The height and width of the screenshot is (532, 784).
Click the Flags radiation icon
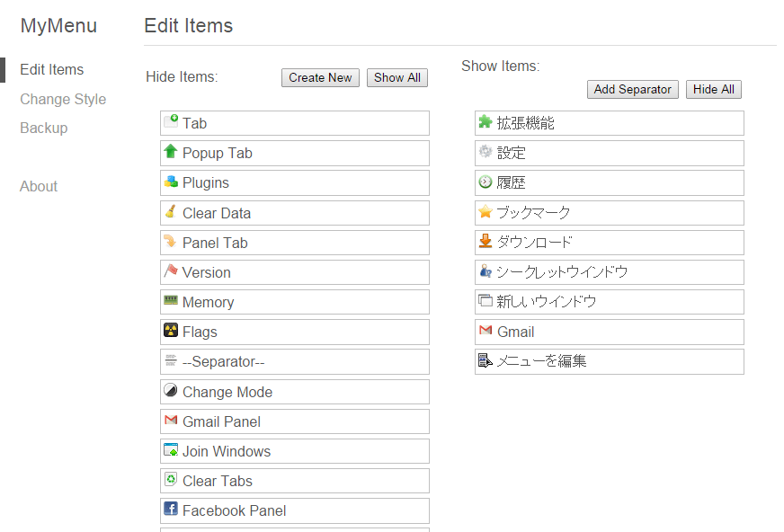coord(171,330)
